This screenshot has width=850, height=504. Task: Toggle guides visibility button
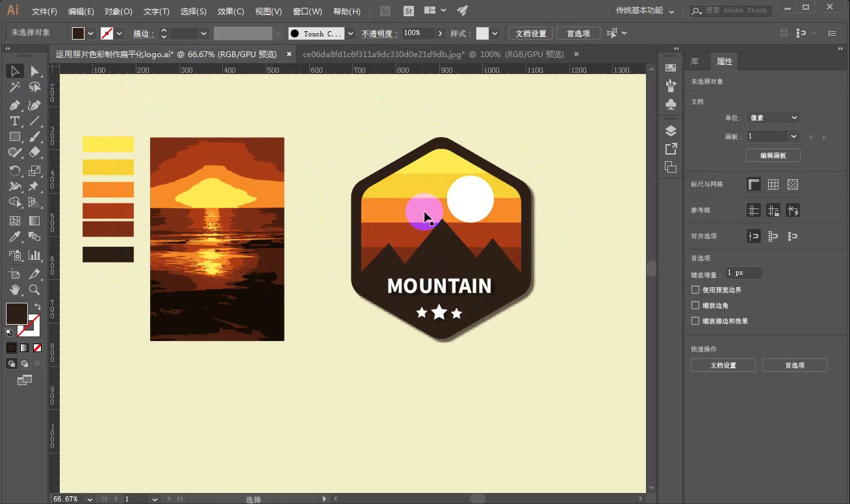pyautogui.click(x=754, y=210)
